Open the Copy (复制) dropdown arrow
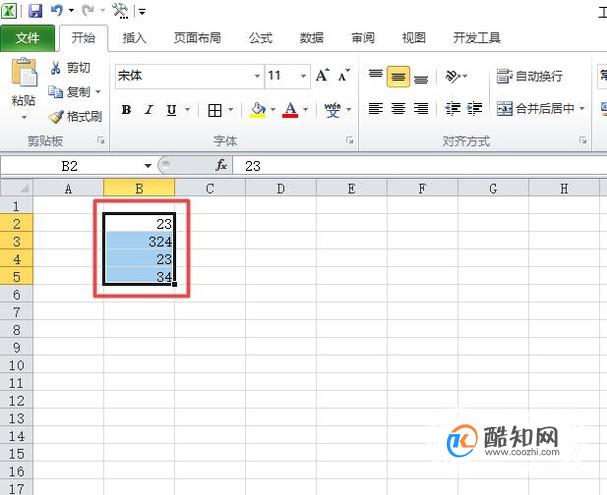607x495 pixels. pos(98,92)
